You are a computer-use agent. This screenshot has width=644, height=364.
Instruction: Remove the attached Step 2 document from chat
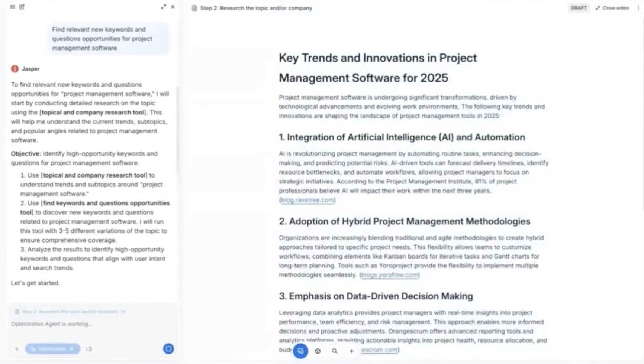pos(123,312)
